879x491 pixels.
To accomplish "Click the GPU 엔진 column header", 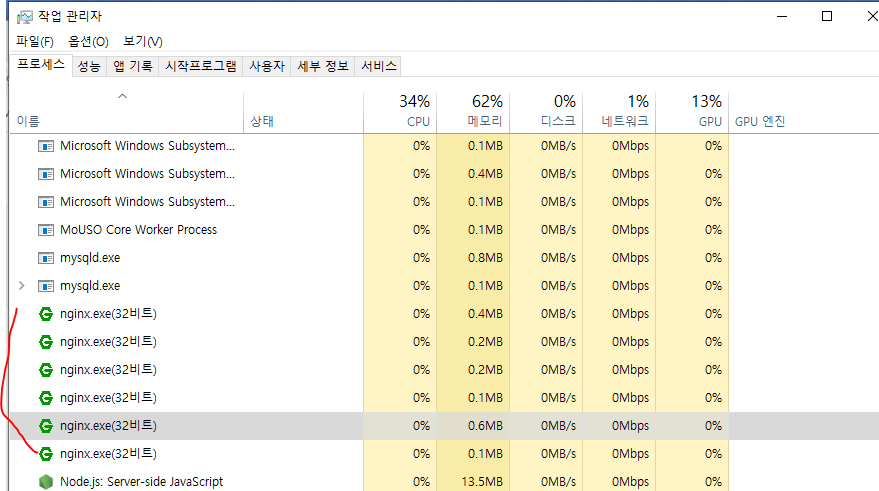I will coord(760,121).
